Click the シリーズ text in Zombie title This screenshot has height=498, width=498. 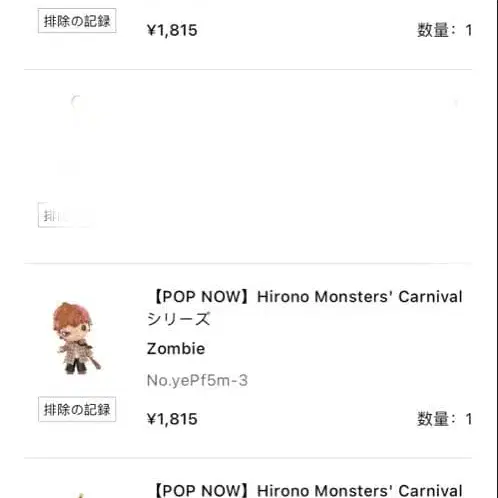coord(179,319)
